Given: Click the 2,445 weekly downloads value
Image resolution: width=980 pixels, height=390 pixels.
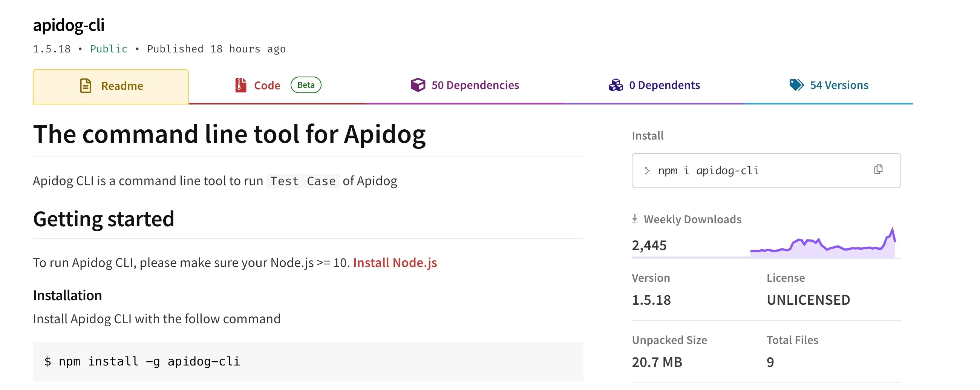Looking at the screenshot, I should [x=649, y=245].
